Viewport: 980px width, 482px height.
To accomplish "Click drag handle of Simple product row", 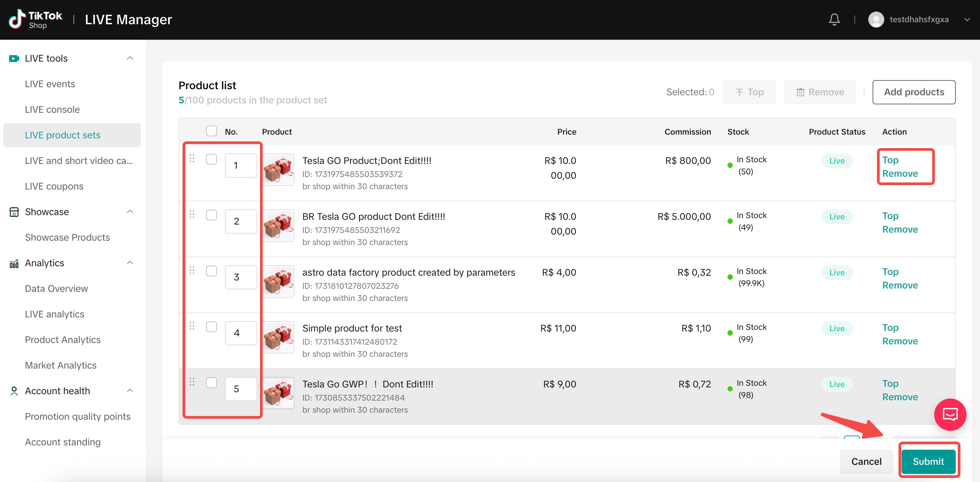I will 192,326.
